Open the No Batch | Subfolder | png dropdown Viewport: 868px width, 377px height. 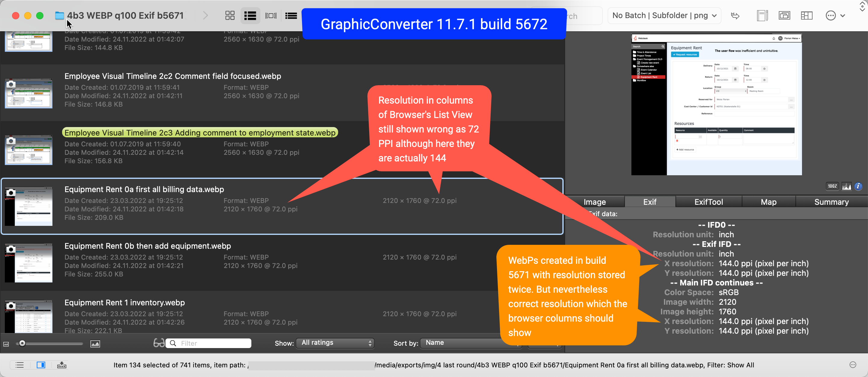664,15
